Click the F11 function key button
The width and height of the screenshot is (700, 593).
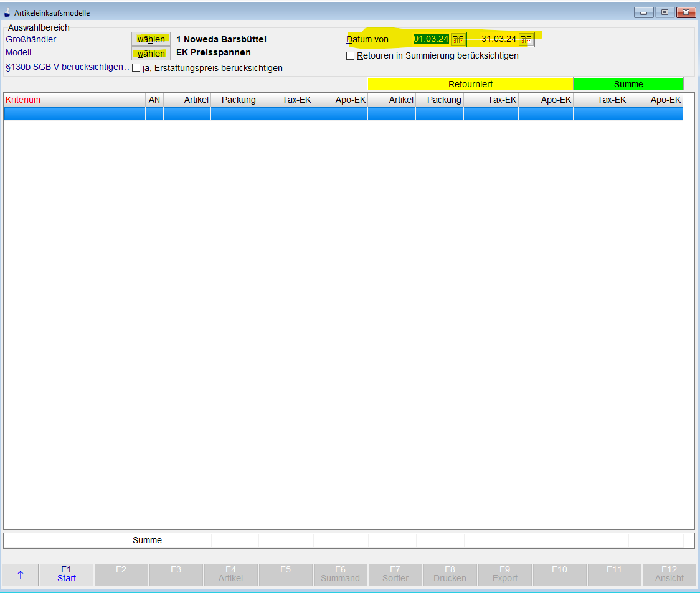point(614,575)
